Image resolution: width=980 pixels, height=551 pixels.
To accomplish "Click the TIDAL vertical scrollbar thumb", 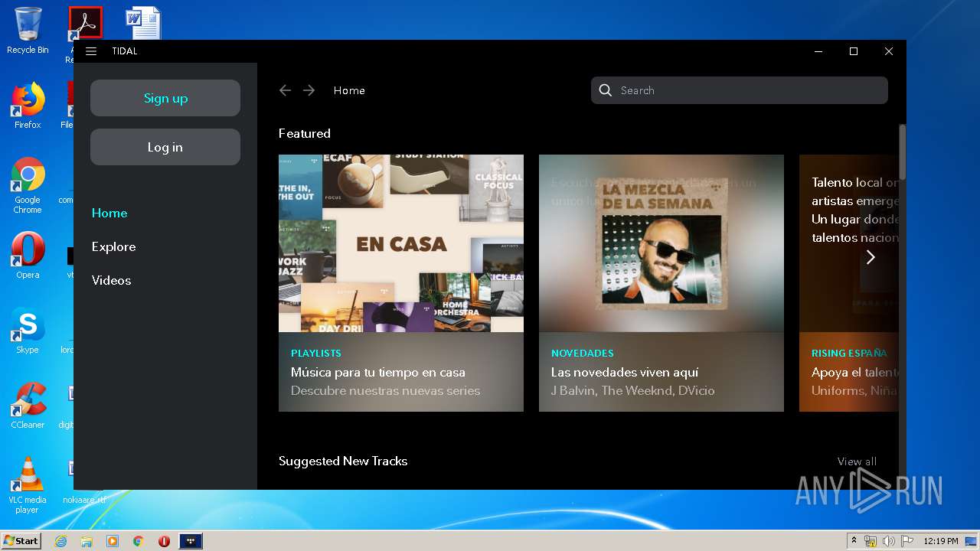I will (902, 152).
